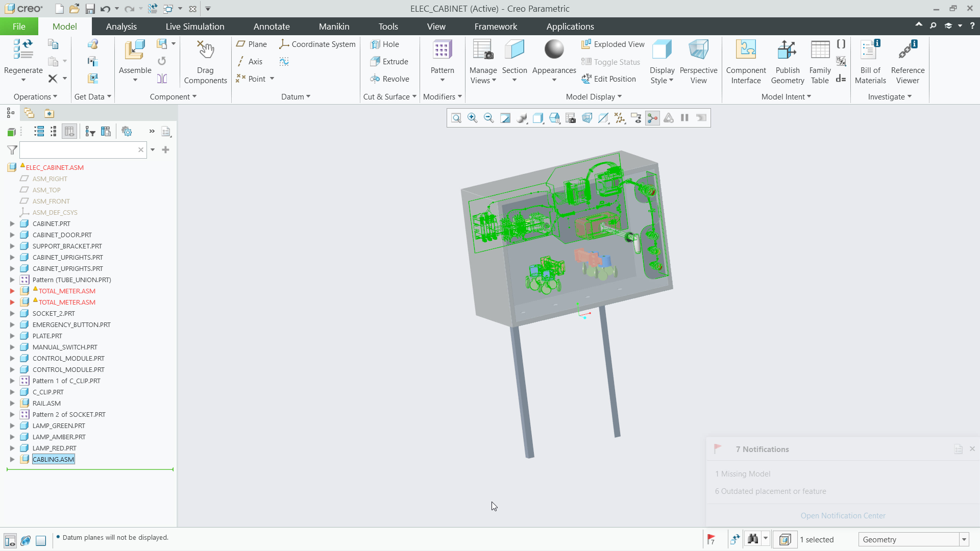This screenshot has width=980, height=551.
Task: Click the Coordinate System button
Action: coord(317,44)
